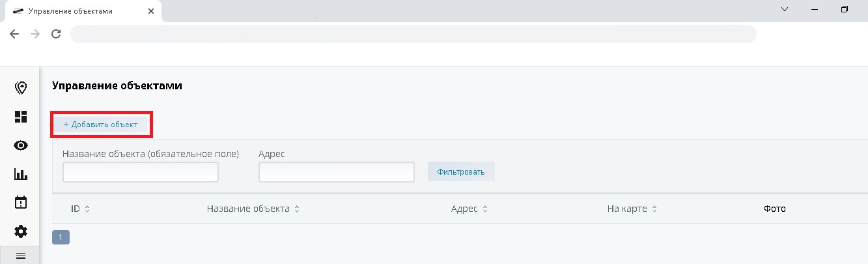868x264 pixels.
Task: Open the map location pin section
Action: [x=21, y=88]
